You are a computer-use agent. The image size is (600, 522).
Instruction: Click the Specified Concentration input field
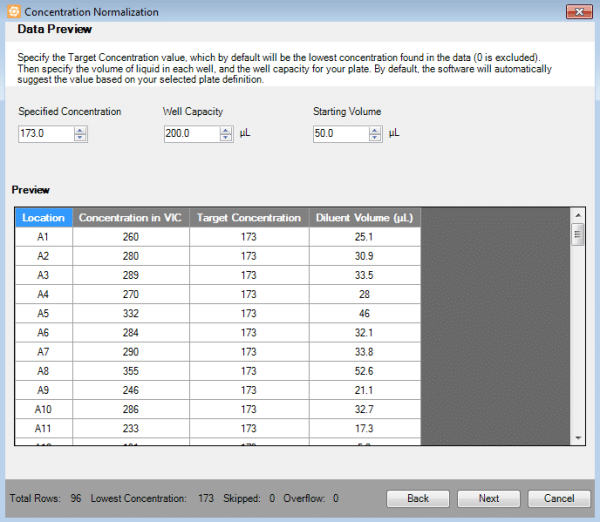[46, 134]
